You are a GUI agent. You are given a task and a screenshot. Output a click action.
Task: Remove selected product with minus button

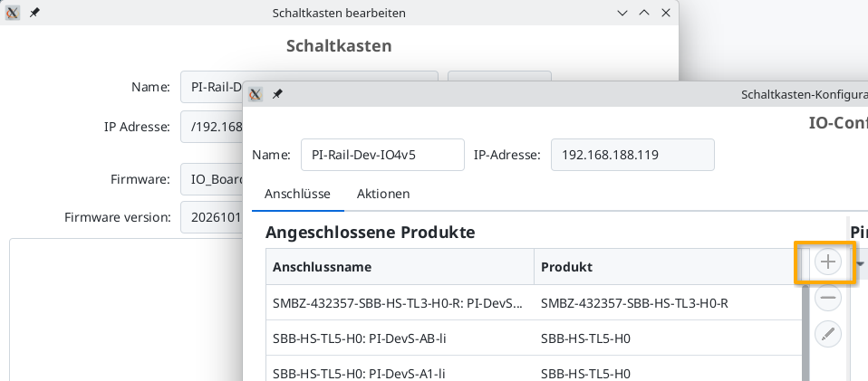[x=827, y=298]
